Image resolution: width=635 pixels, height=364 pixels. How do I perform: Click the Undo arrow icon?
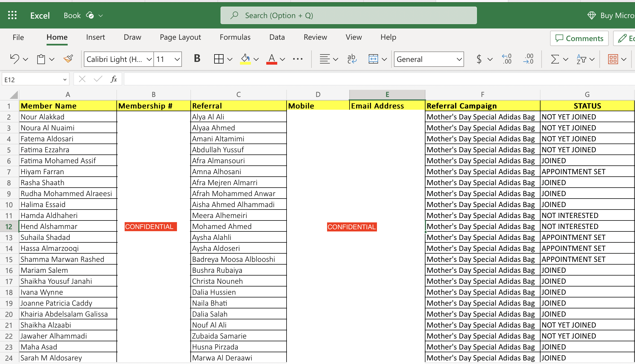click(x=15, y=59)
